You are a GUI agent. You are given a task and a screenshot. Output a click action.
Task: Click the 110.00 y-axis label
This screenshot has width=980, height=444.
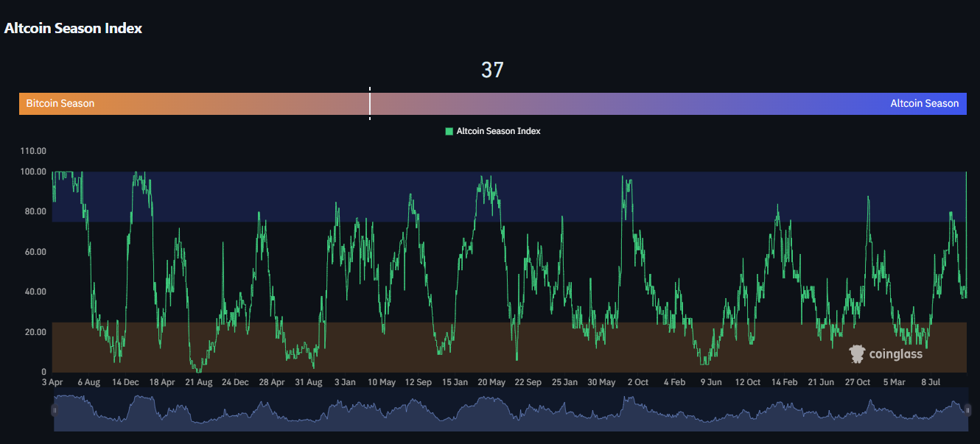[x=33, y=151]
